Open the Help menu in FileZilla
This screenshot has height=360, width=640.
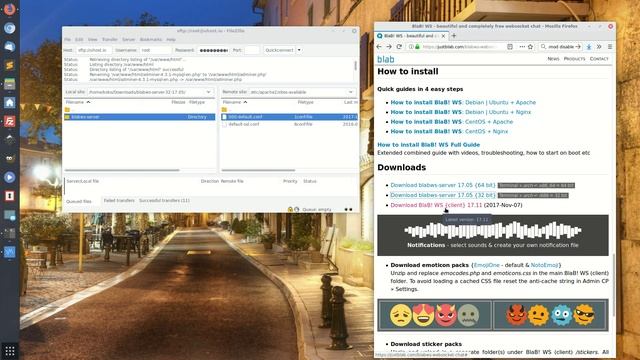[171, 40]
